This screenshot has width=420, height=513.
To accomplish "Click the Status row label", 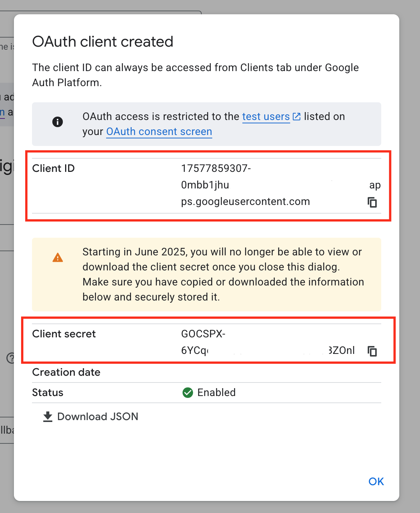I will point(47,392).
